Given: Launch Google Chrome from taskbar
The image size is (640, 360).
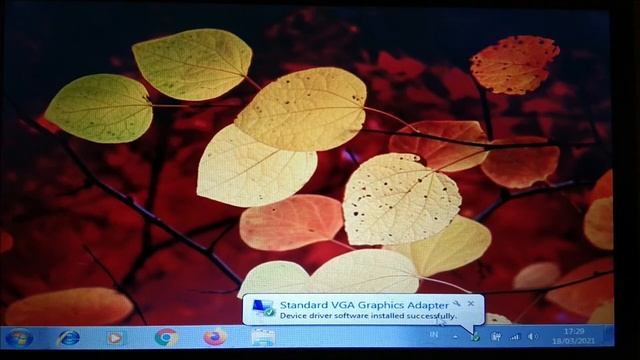Looking at the screenshot, I should (x=166, y=337).
